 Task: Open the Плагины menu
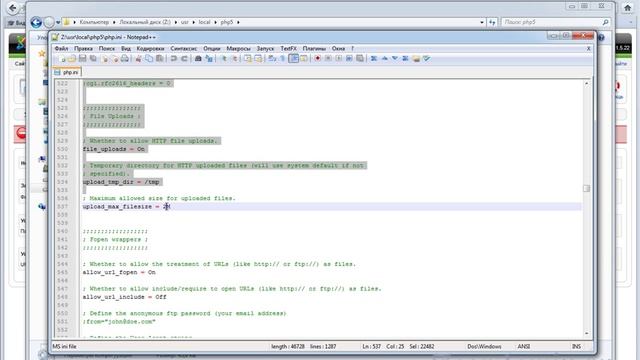pyautogui.click(x=314, y=49)
